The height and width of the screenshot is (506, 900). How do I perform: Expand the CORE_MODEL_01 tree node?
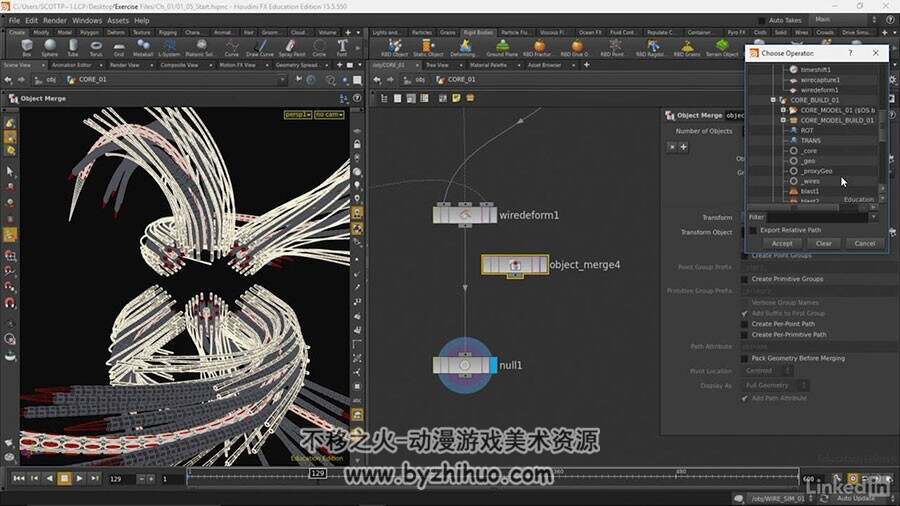pos(783,110)
